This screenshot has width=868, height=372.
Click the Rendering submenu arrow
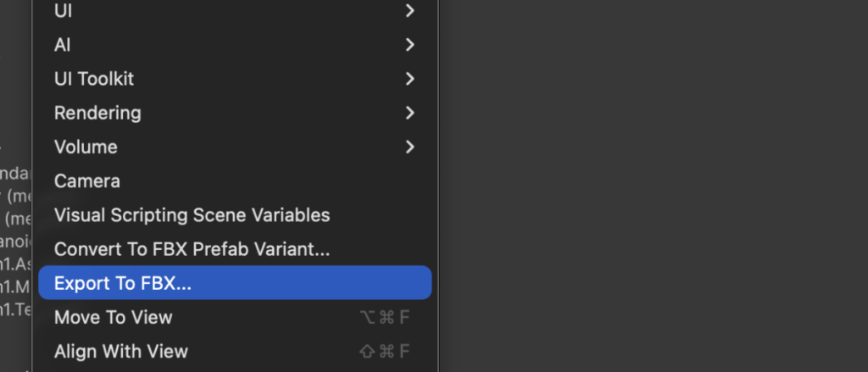point(410,113)
